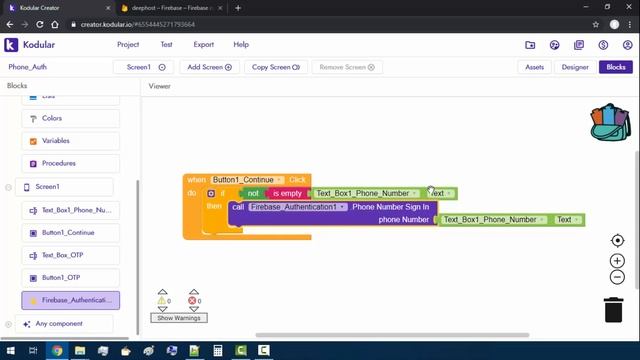This screenshot has width=640, height=360.
Task: Open File Explorer from taskbar
Action: click(x=80, y=351)
